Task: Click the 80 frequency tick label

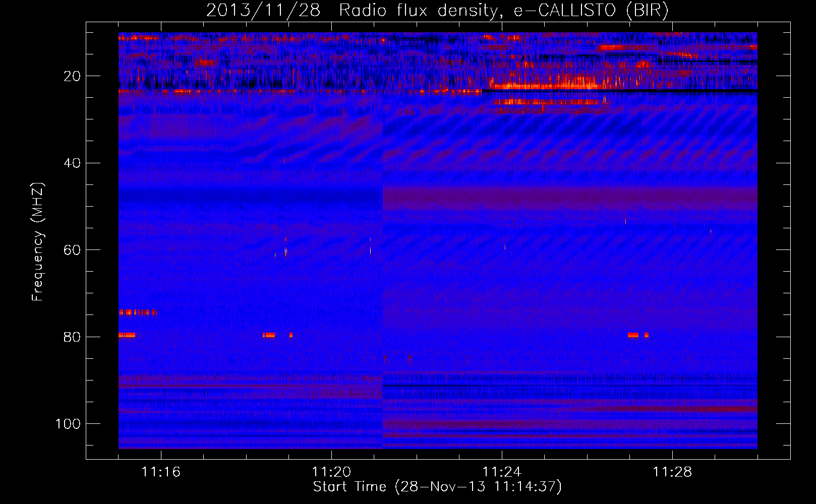Action: 73,337
